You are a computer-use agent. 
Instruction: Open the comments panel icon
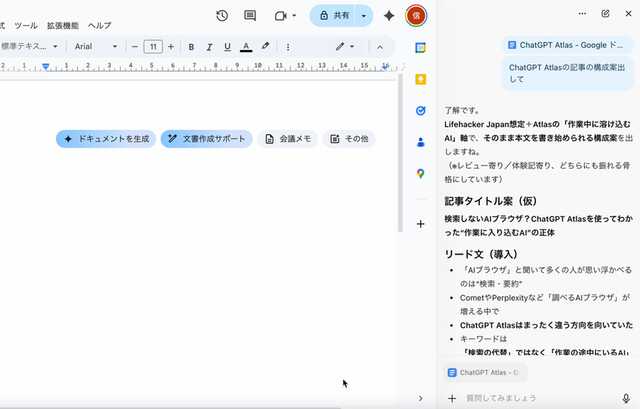250,16
